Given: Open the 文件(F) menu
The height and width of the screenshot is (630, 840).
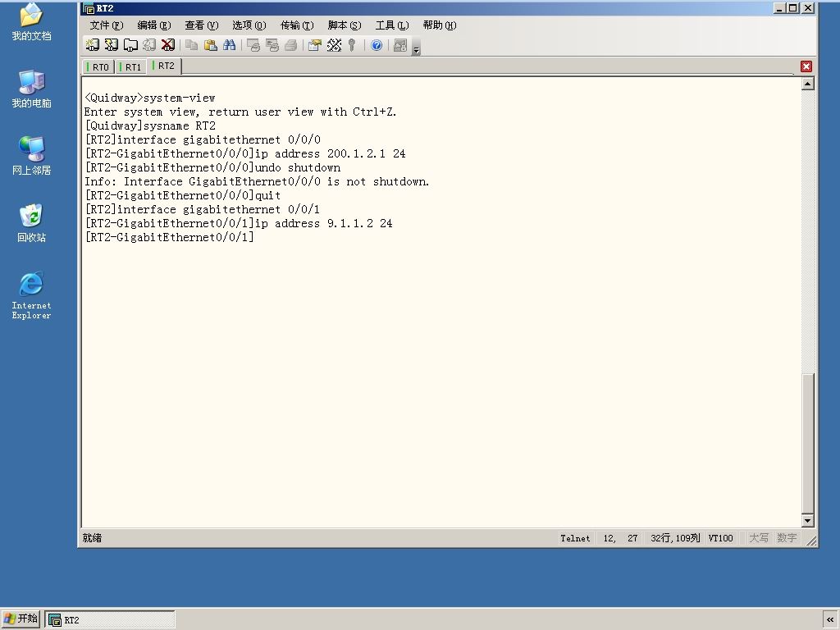Looking at the screenshot, I should [107, 25].
